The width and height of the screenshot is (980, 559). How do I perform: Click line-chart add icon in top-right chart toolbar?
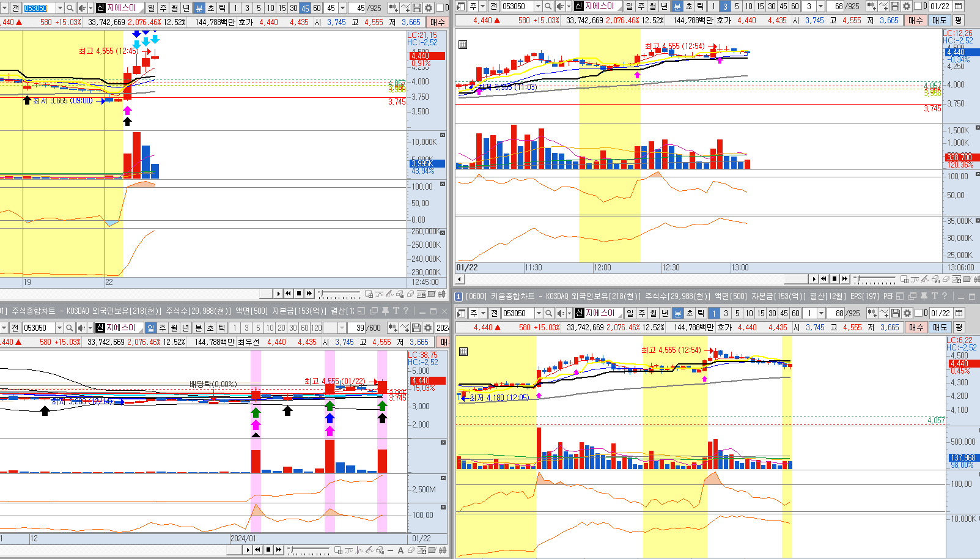(x=883, y=6)
